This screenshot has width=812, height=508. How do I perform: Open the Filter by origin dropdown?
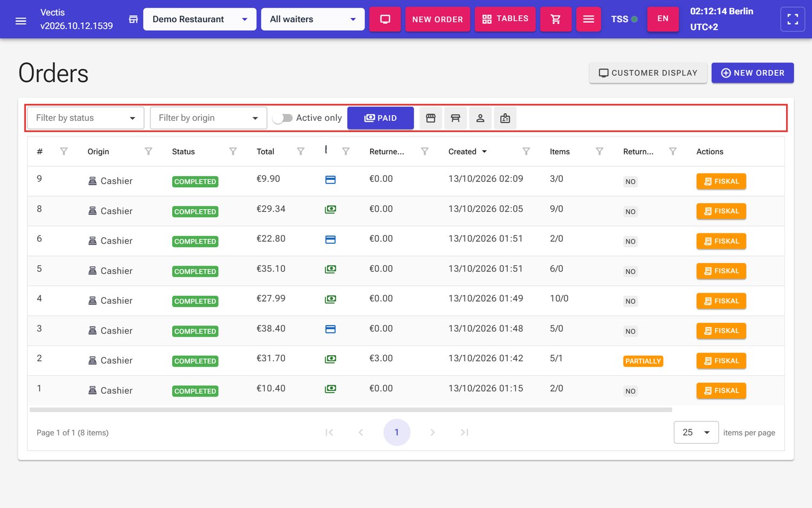click(x=208, y=118)
